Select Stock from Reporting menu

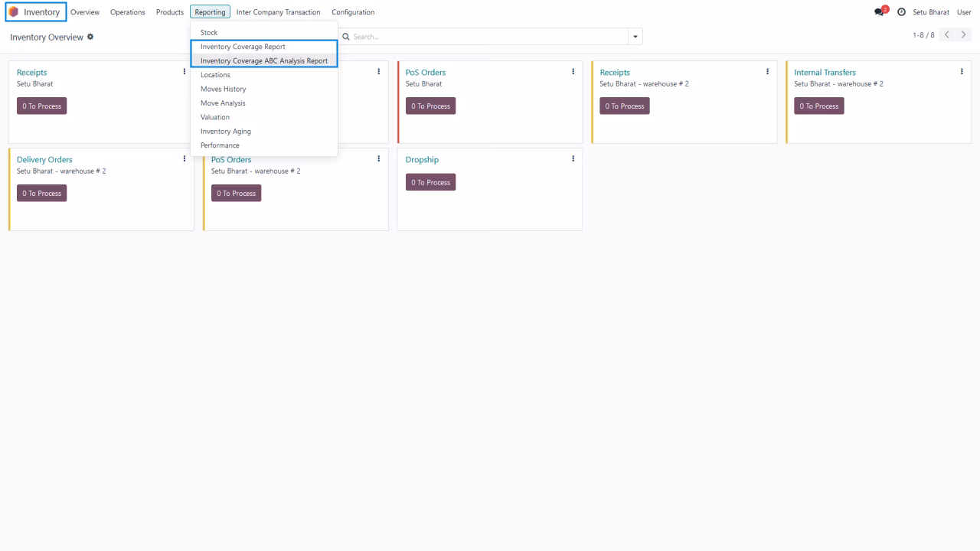(264, 33)
